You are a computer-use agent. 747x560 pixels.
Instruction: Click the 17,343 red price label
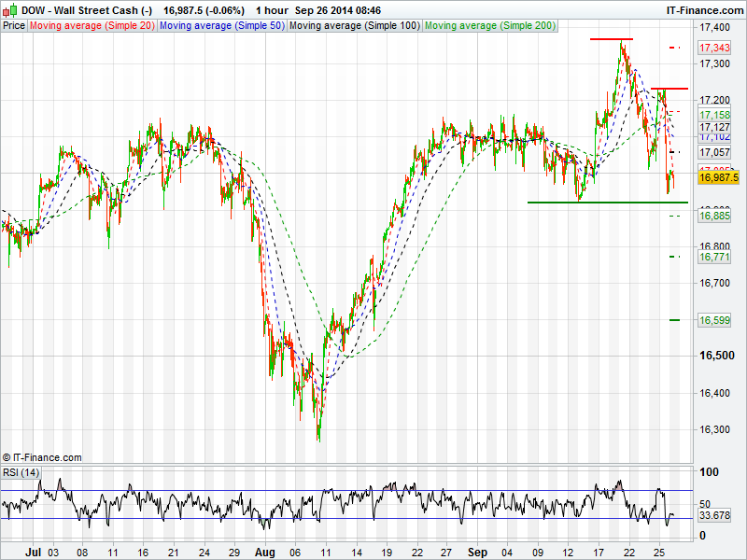(x=714, y=48)
